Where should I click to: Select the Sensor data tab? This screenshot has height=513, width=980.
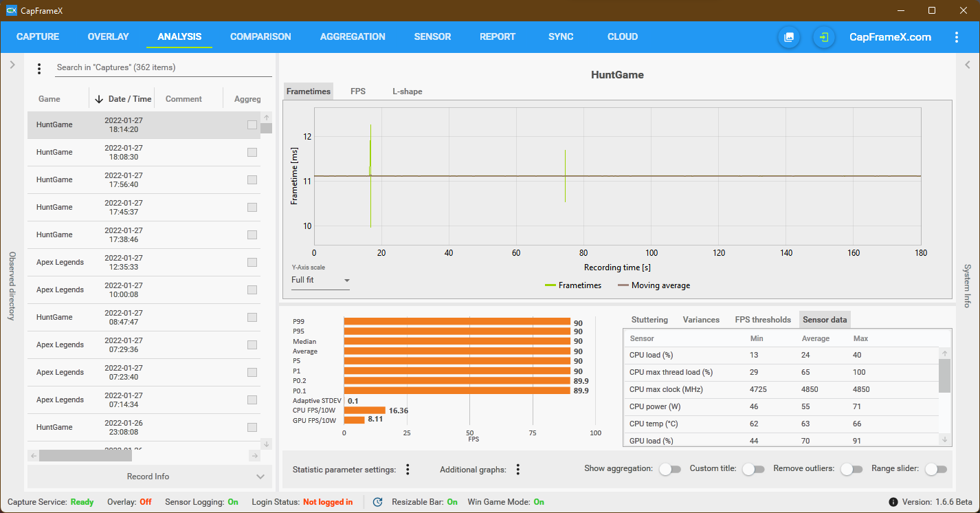click(x=825, y=320)
